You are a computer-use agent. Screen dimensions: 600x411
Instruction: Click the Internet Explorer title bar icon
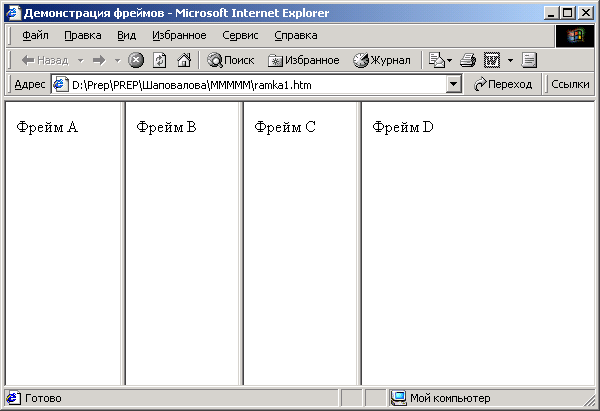pos(13,13)
